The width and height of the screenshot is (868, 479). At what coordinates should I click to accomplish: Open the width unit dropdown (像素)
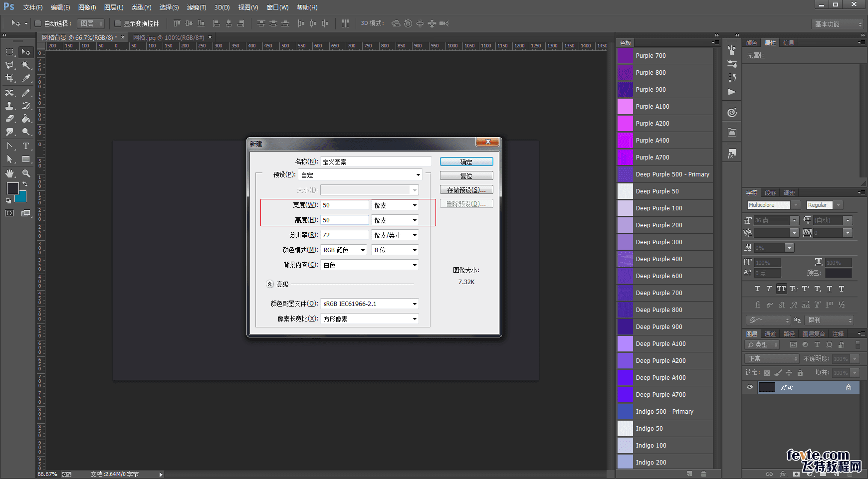[x=395, y=205]
